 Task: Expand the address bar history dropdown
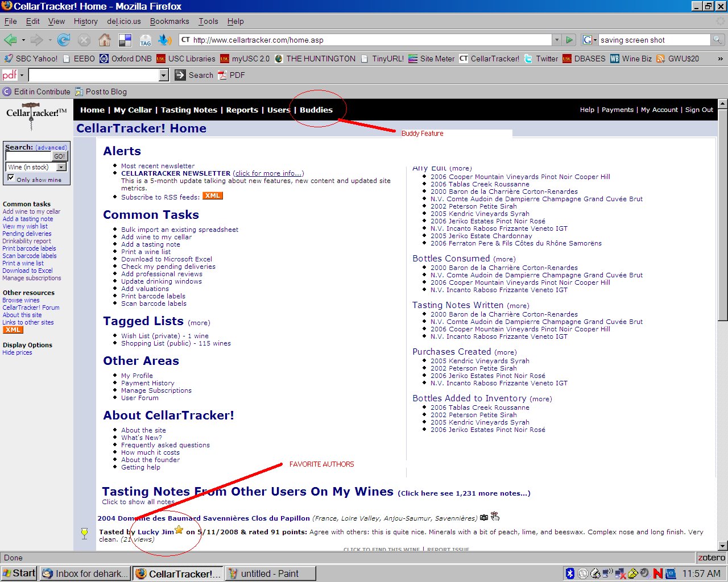pos(557,40)
